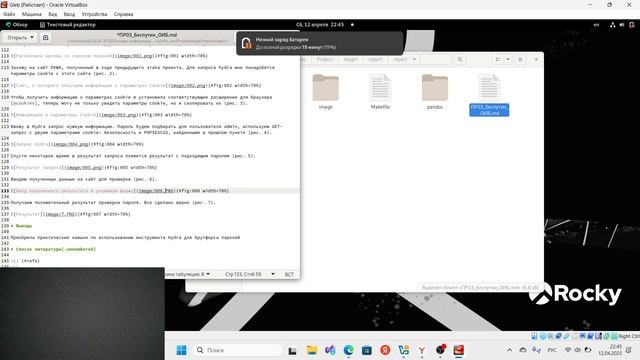This screenshot has height=360, width=640.
Task: Open OBS-like dark round icon on taskbar
Action: pyautogui.click(x=440, y=350)
